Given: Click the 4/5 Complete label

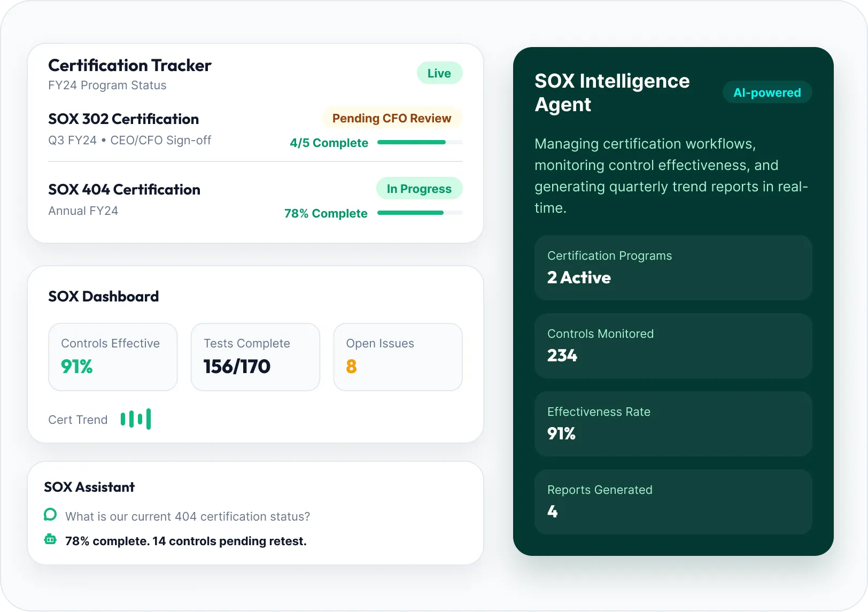Looking at the screenshot, I should click(329, 143).
